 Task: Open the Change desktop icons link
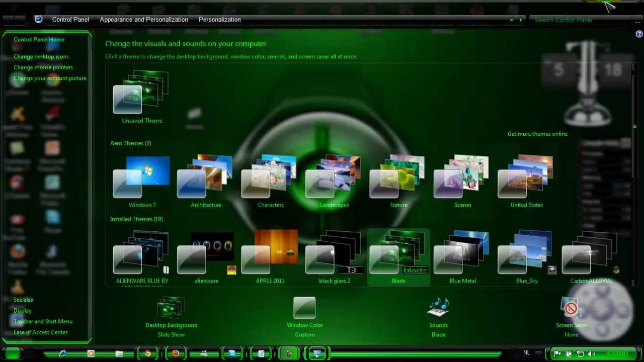[x=41, y=56]
